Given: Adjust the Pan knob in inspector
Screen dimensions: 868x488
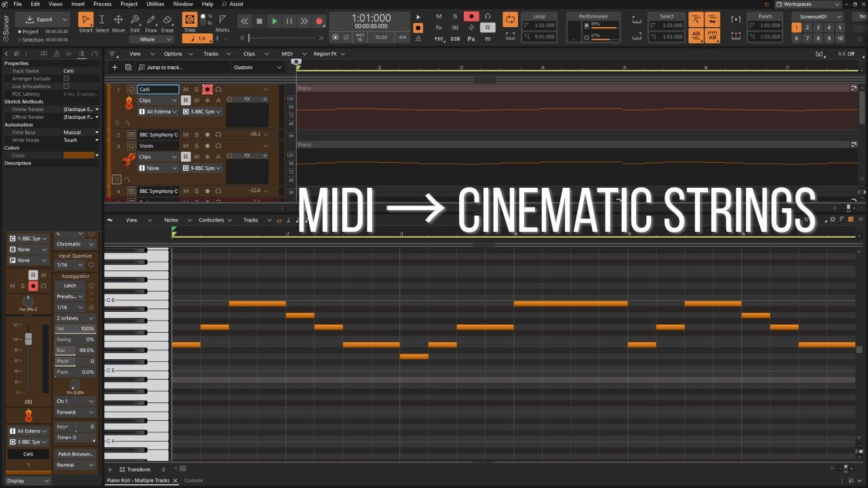Looking at the screenshot, I should 28,300.
